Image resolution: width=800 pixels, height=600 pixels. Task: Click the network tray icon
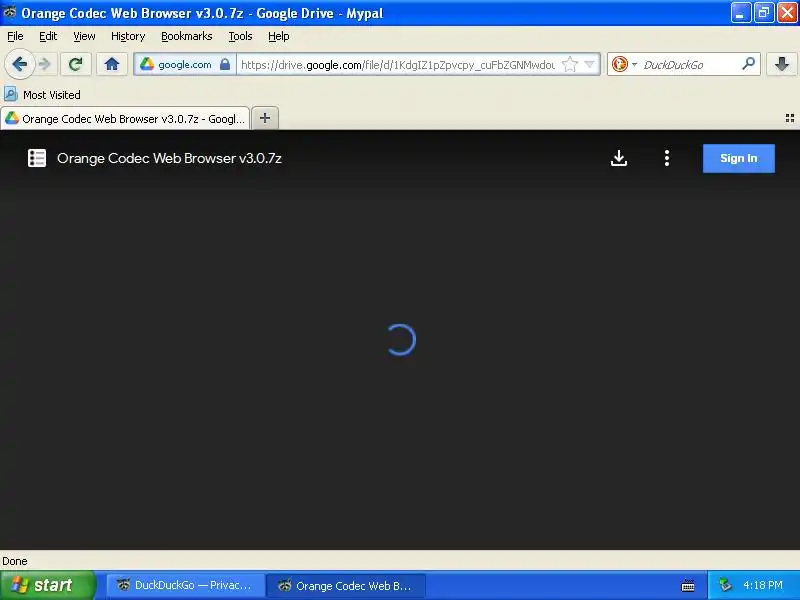[x=724, y=585]
